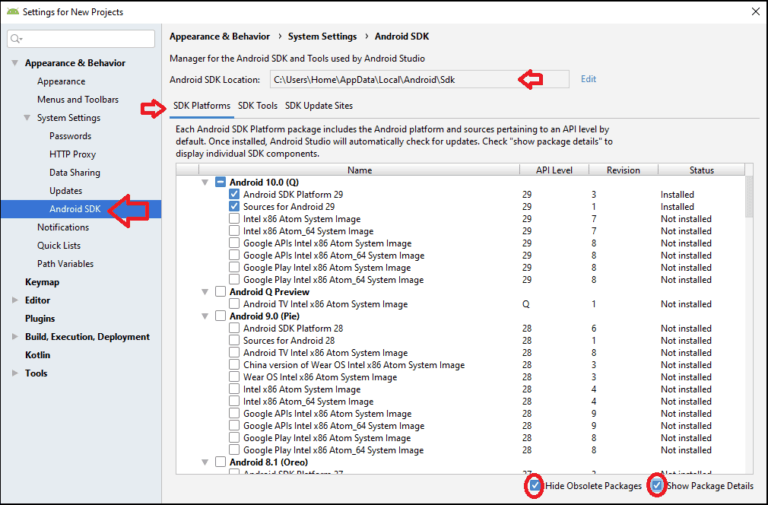Open Notifications settings

coord(63,227)
